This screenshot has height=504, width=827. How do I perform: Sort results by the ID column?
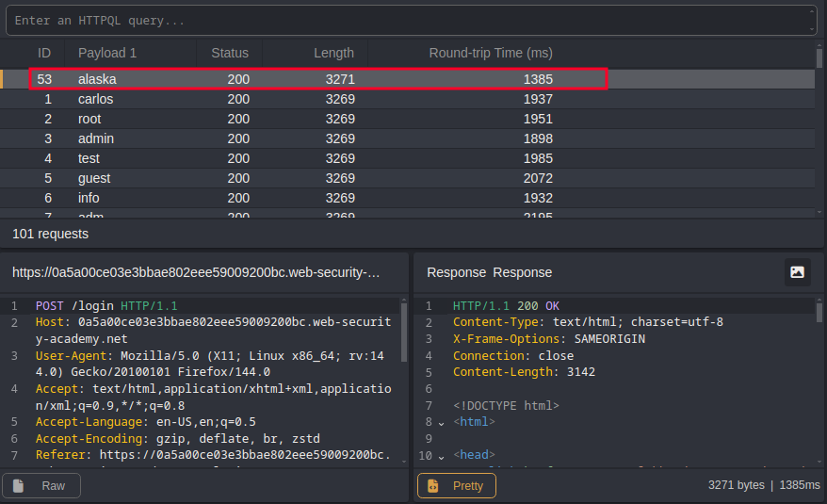pyautogui.click(x=43, y=53)
